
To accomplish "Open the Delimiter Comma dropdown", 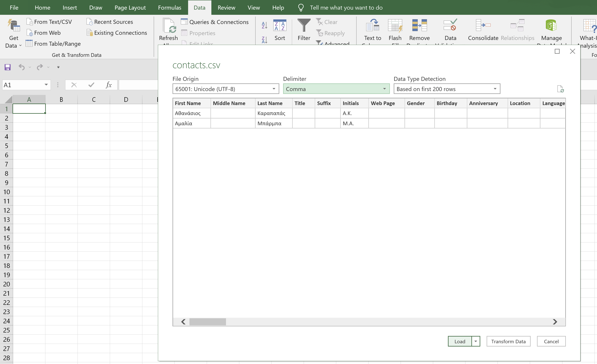I will (384, 89).
